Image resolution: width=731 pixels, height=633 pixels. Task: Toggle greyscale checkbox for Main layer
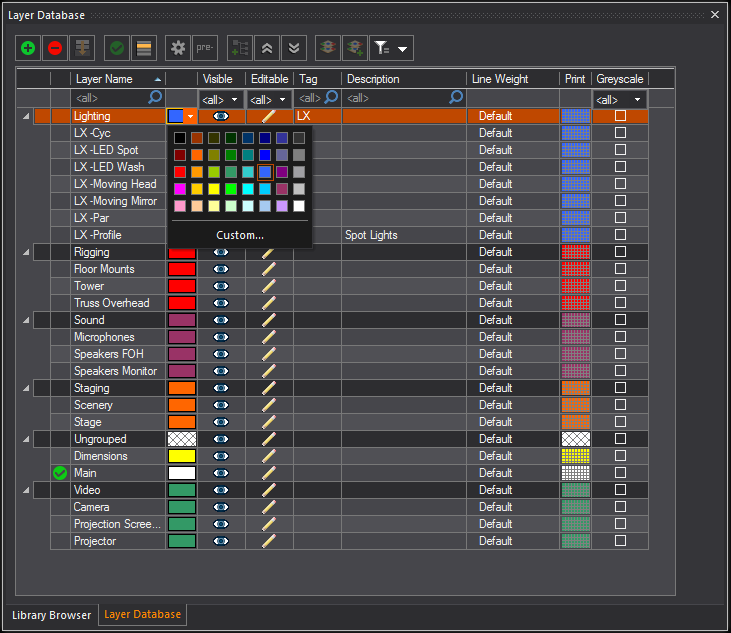(620, 474)
